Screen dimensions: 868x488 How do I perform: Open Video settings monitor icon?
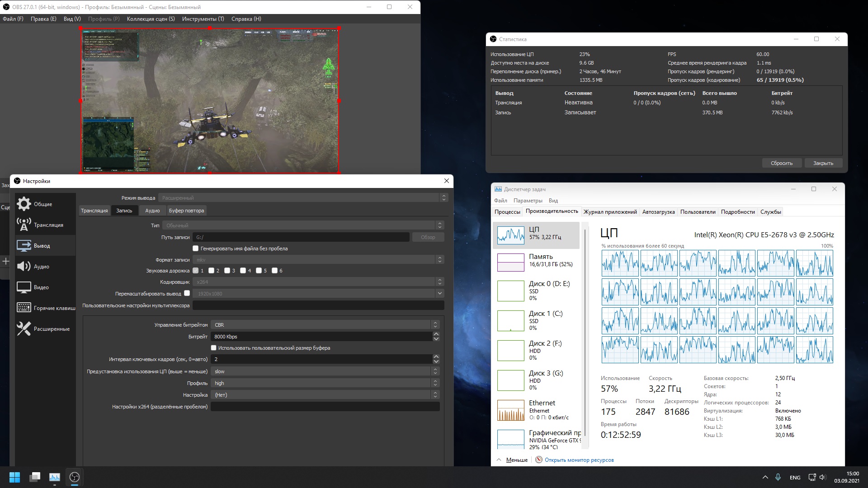[24, 287]
